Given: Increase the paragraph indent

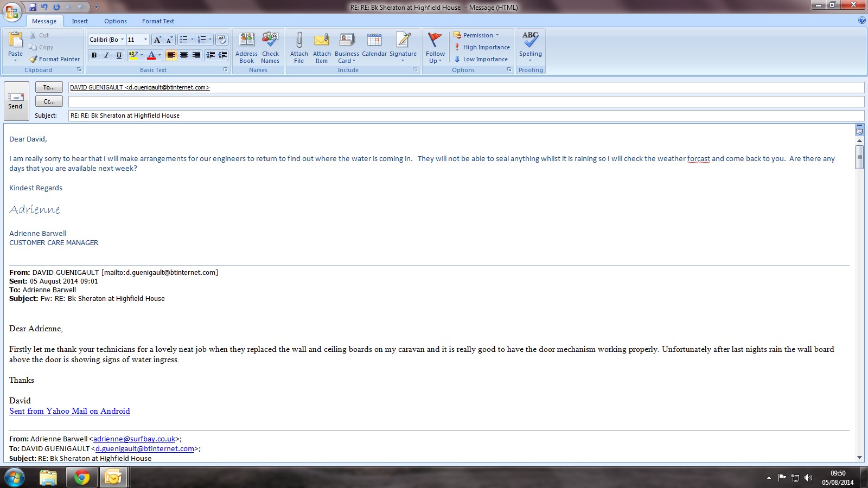Looking at the screenshot, I should 222,55.
